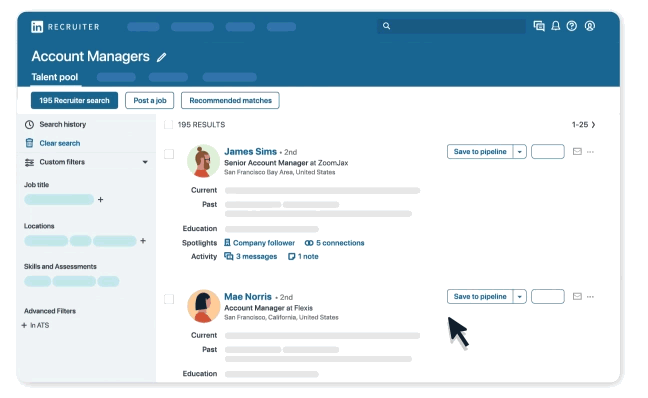The image size is (648, 398).
Task: Click Mae Norris profile avatar
Action: tap(203, 306)
